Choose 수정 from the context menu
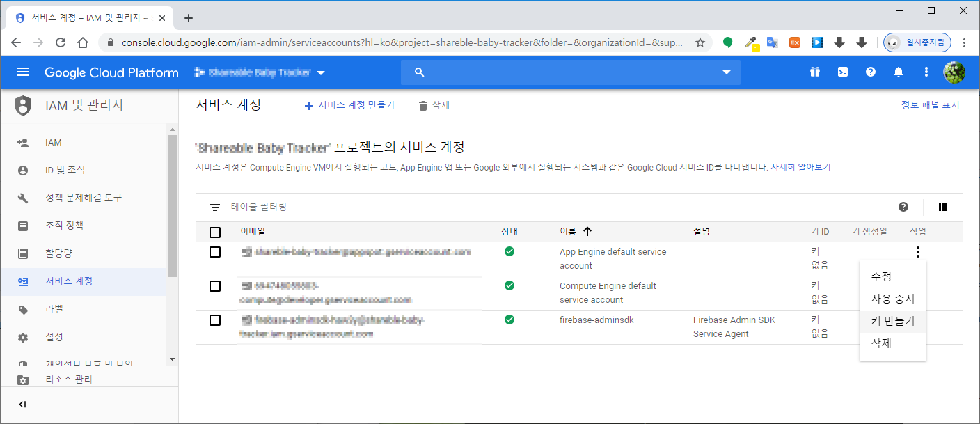This screenshot has height=424, width=980. (x=893, y=276)
